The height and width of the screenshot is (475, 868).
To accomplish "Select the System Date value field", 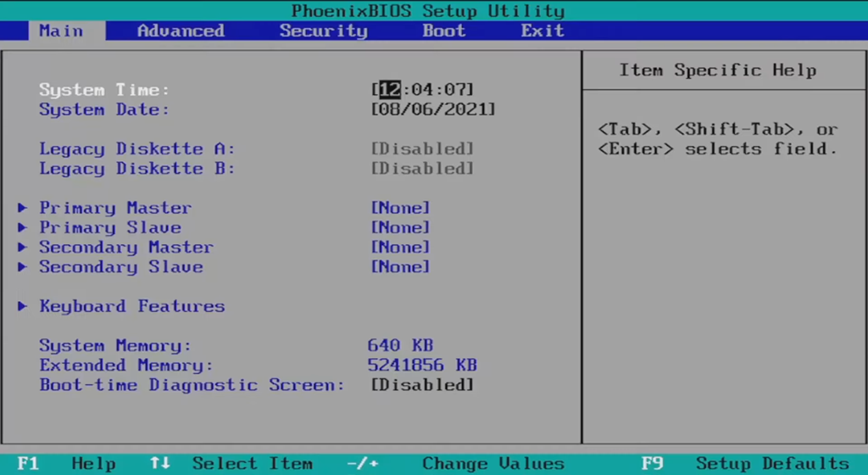I will pos(433,109).
